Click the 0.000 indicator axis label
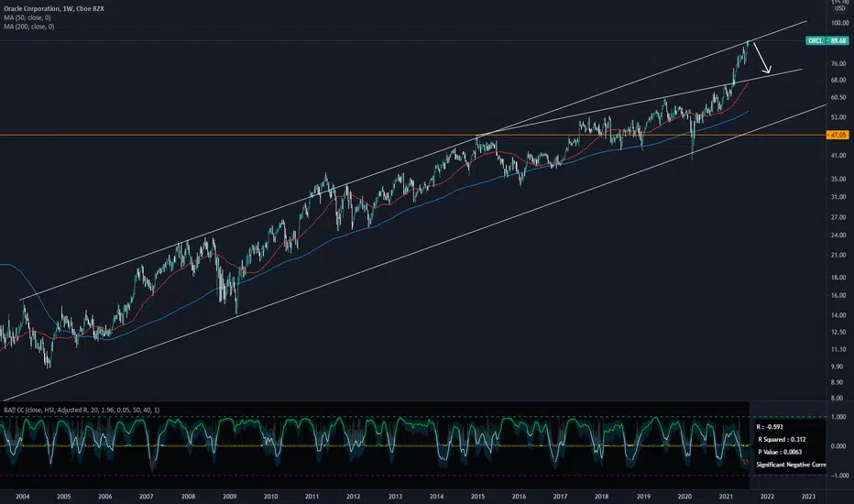 tap(838, 446)
